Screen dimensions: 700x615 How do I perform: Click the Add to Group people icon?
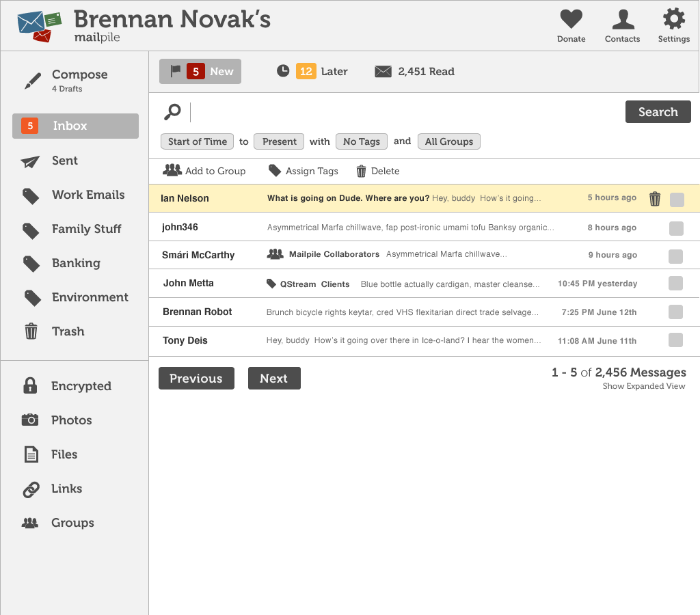coord(172,170)
